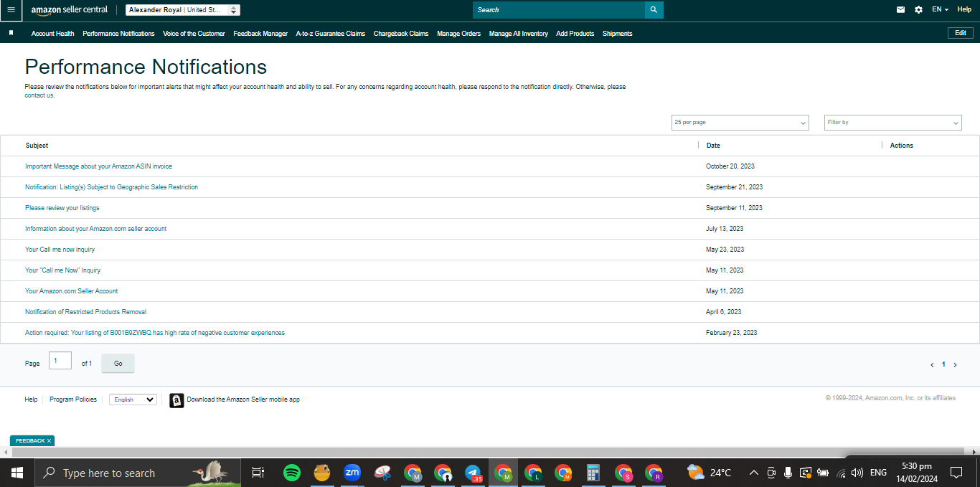Click the Edit button in navigation bar
The width and height of the screenshot is (980, 487).
[961, 33]
